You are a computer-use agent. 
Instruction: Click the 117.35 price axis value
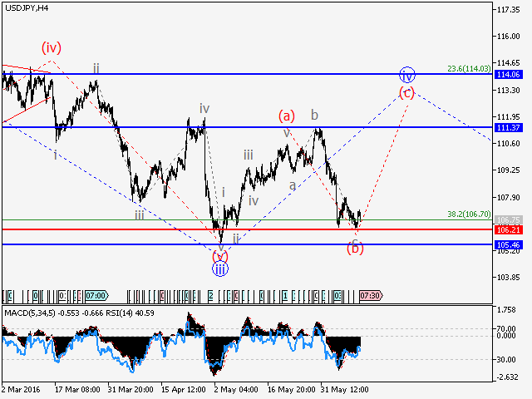[508, 10]
